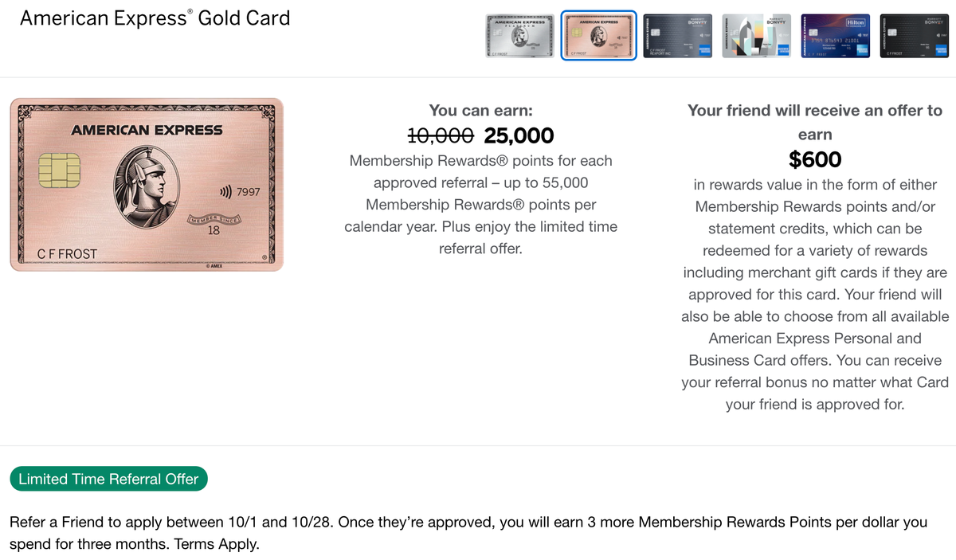Select the black Marriott Bonvoy Brilliant card thumbnail
Viewport: 956px width, 560px height.
[x=914, y=36]
